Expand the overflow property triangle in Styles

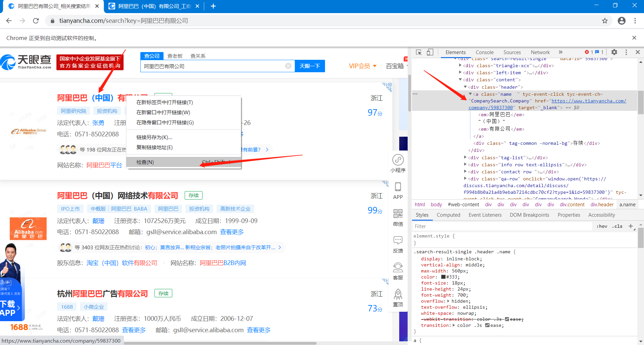pyautogui.click(x=448, y=301)
